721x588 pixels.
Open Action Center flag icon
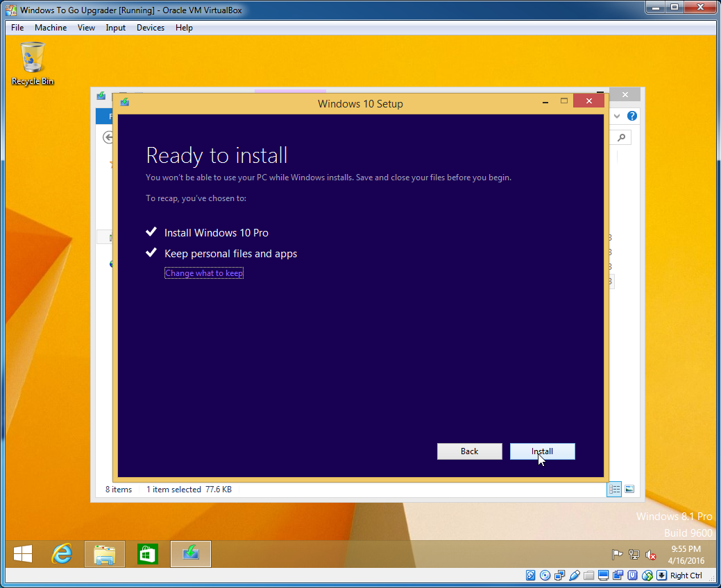616,555
